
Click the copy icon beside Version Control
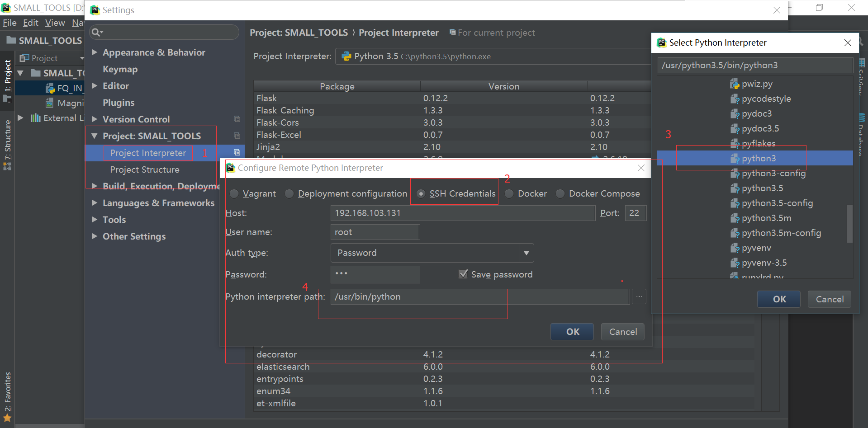237,119
